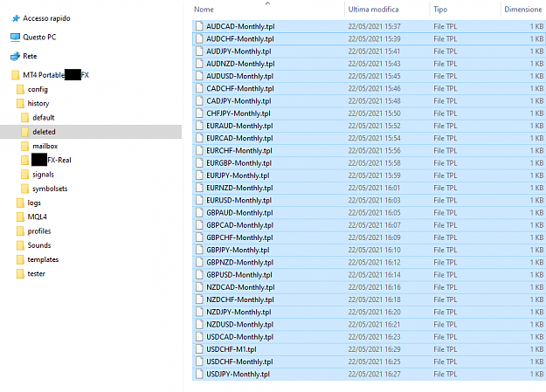Click the file icon of EURGBP-Monthly.tpl
This screenshot has height=392, width=546.
tap(199, 163)
